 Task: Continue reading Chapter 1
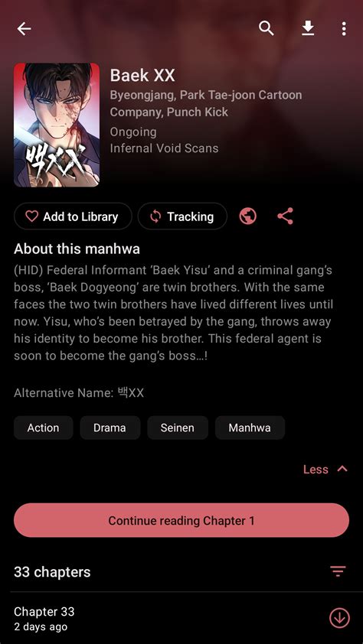[x=181, y=520]
